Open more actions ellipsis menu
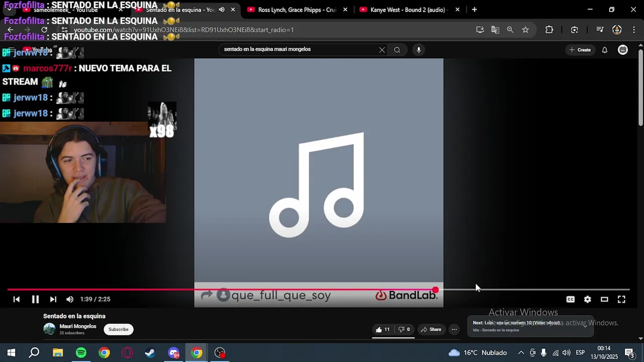Screen dimensions: 644x362 click(454, 329)
